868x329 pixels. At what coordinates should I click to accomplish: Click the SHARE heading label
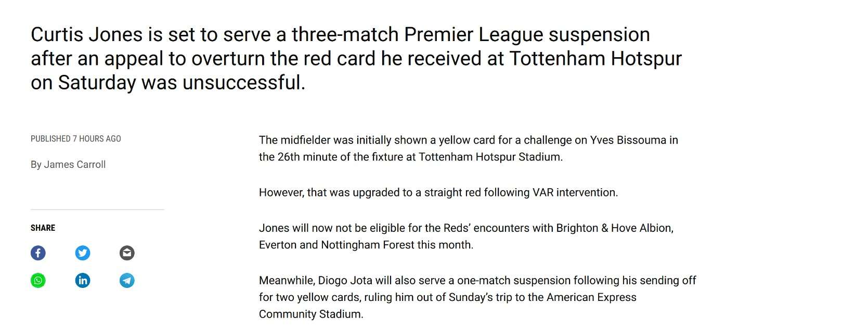pyautogui.click(x=43, y=228)
